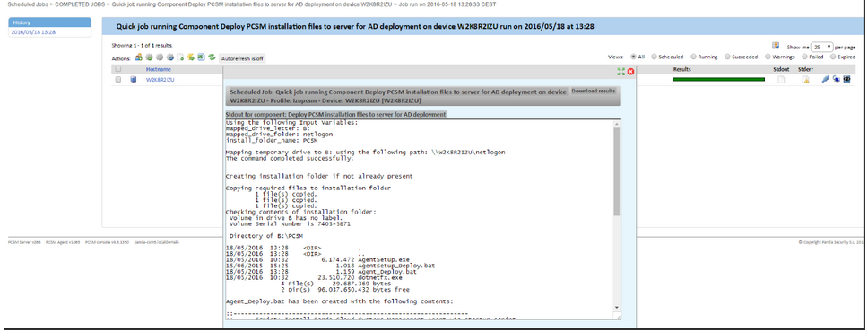Sort by the Hostname column header
The height and width of the screenshot is (332, 868).
pyautogui.click(x=159, y=69)
